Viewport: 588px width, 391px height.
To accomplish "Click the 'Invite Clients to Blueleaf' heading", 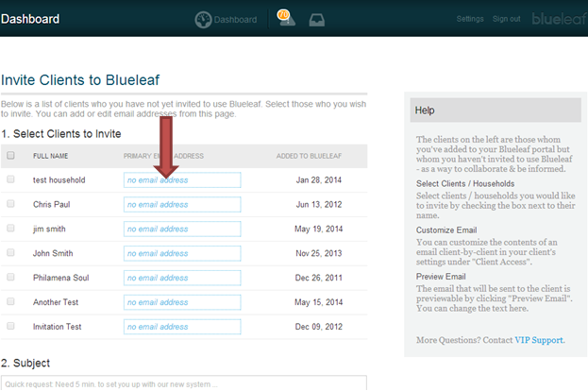I will coord(80,80).
